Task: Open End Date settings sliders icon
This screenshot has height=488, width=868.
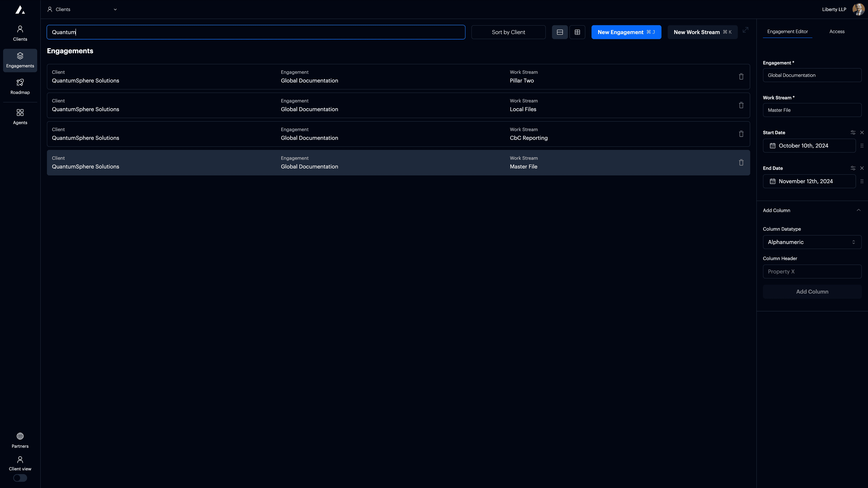Action: tap(852, 168)
